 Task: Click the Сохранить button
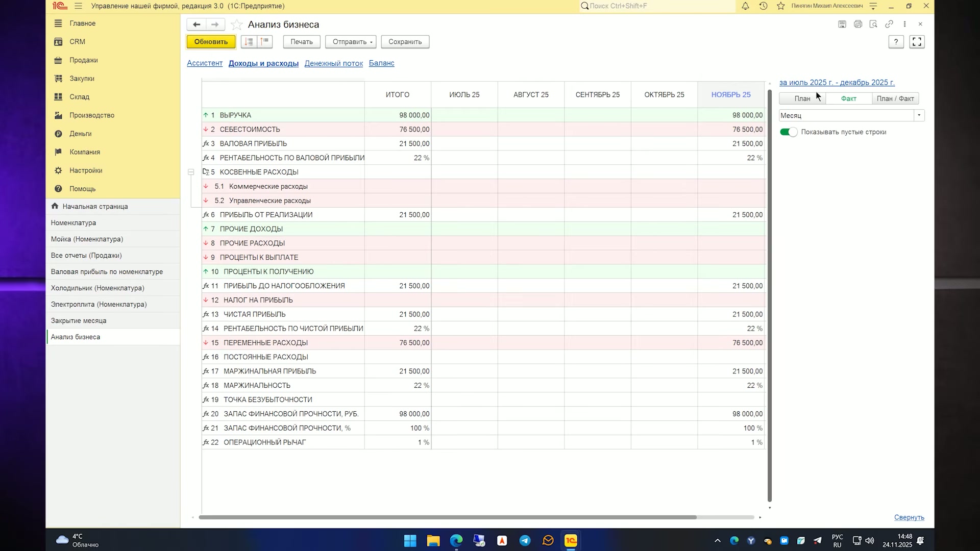(405, 42)
